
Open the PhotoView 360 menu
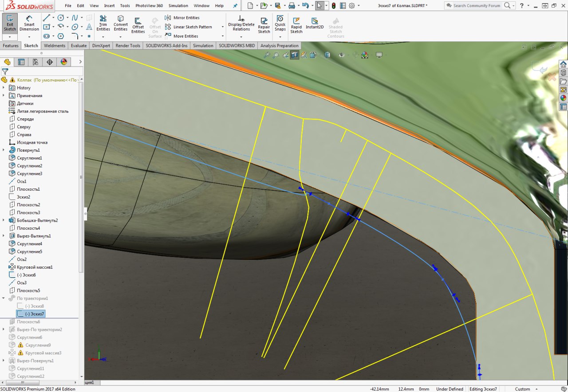tap(149, 6)
